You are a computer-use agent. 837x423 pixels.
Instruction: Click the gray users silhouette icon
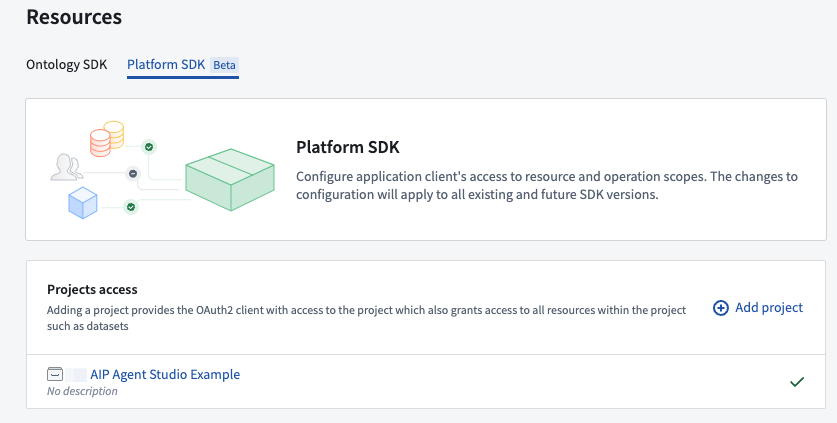pyautogui.click(x=67, y=167)
